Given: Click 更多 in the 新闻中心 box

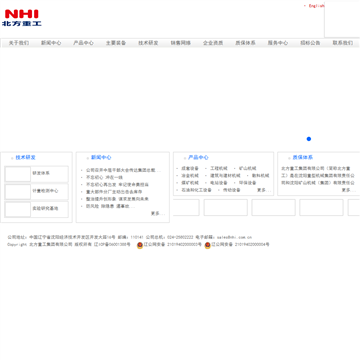Looking at the screenshot, I should (x=158, y=213).
